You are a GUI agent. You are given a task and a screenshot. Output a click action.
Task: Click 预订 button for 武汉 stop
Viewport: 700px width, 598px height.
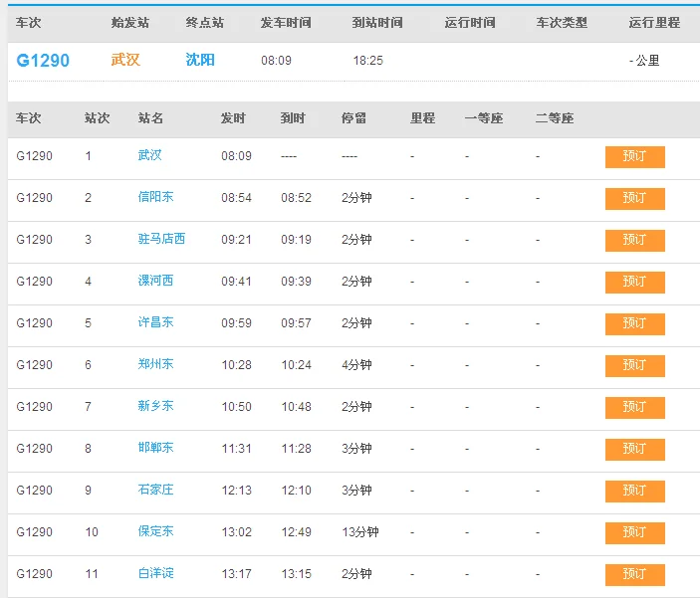pos(634,156)
